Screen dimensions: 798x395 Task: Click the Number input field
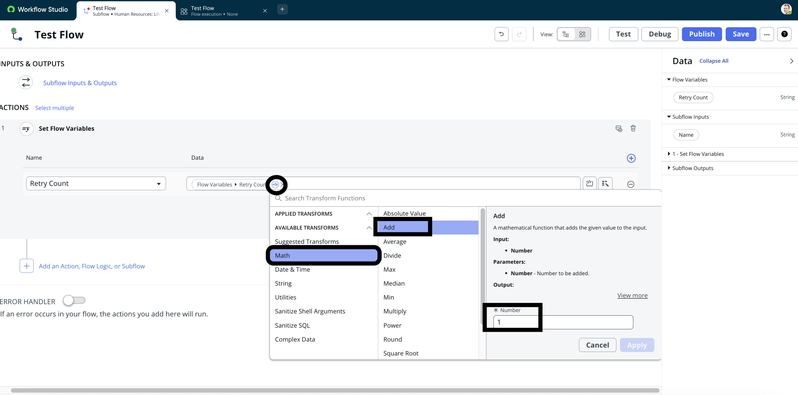coord(563,322)
